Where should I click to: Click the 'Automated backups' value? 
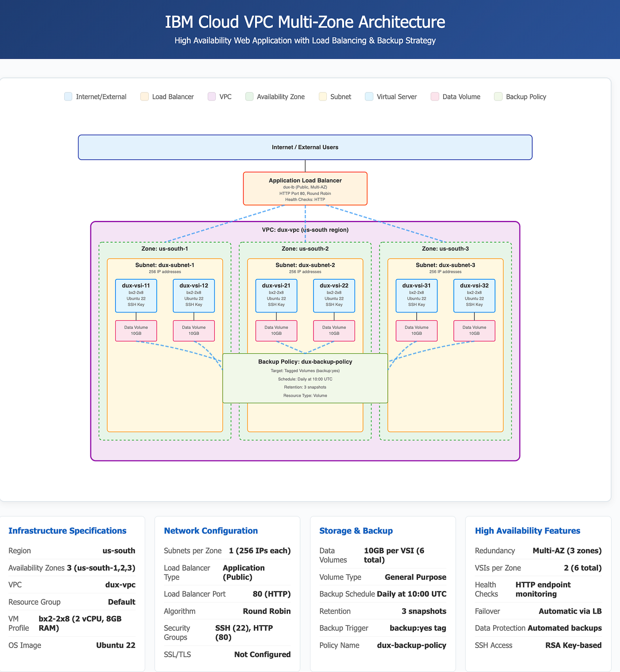(x=565, y=628)
